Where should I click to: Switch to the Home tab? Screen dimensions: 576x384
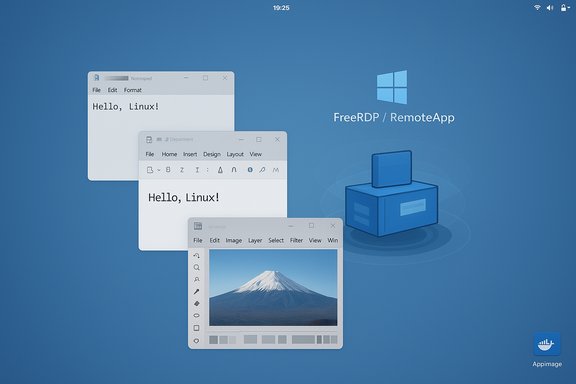pyautogui.click(x=169, y=154)
